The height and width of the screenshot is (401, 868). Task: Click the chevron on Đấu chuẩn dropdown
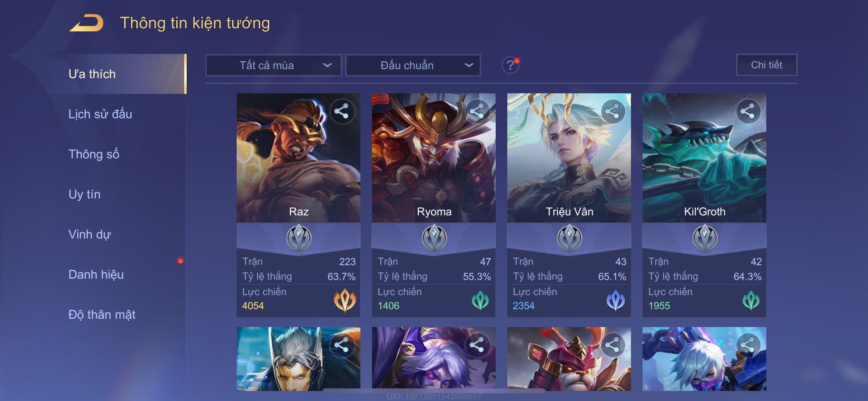tap(469, 65)
